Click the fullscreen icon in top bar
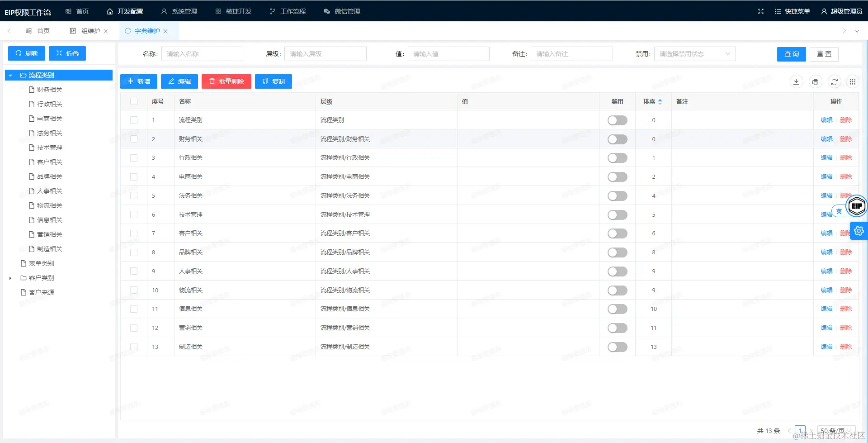 point(761,11)
